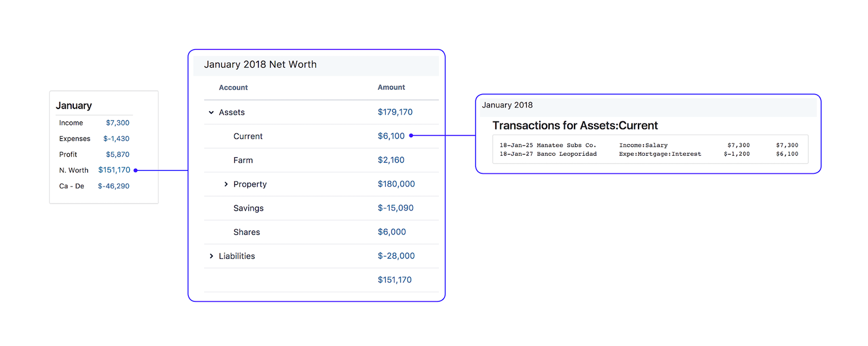Expand the Property row chevron
The height and width of the screenshot is (346, 868).
coord(226,184)
